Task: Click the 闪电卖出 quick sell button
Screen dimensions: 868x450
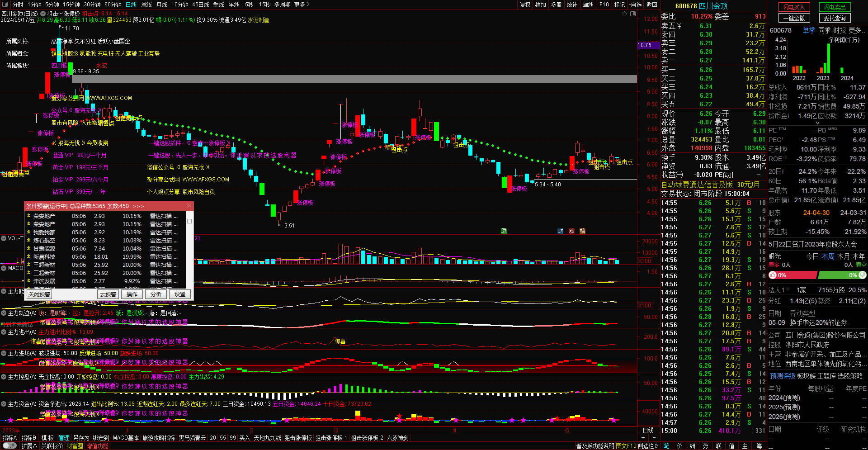Action: (x=835, y=7)
